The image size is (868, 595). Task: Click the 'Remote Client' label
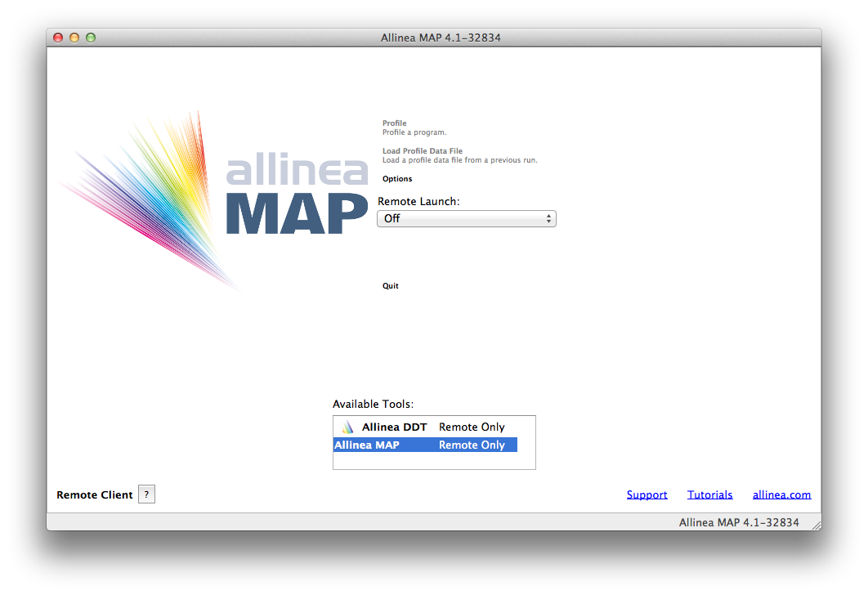95,494
